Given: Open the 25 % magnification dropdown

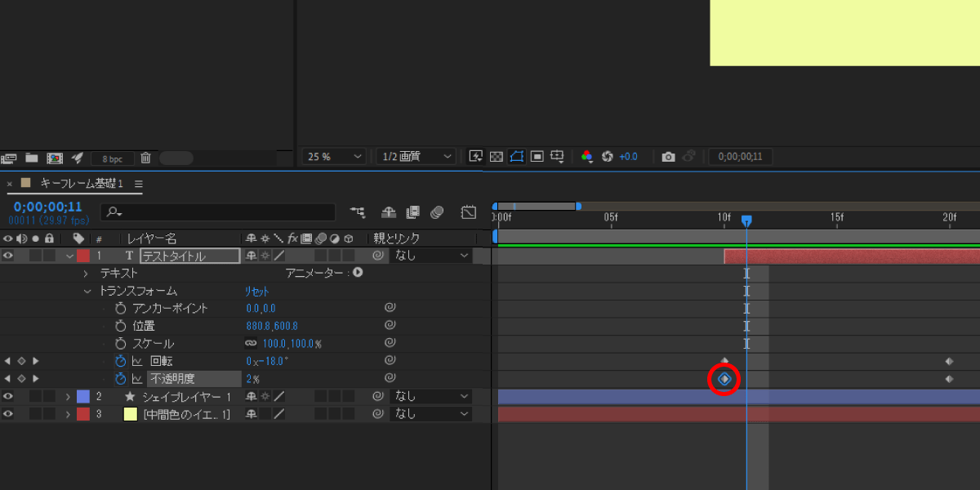Looking at the screenshot, I should [335, 157].
